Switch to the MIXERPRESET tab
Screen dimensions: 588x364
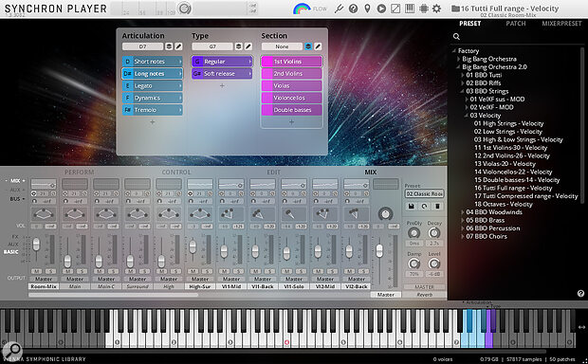pyautogui.click(x=561, y=24)
